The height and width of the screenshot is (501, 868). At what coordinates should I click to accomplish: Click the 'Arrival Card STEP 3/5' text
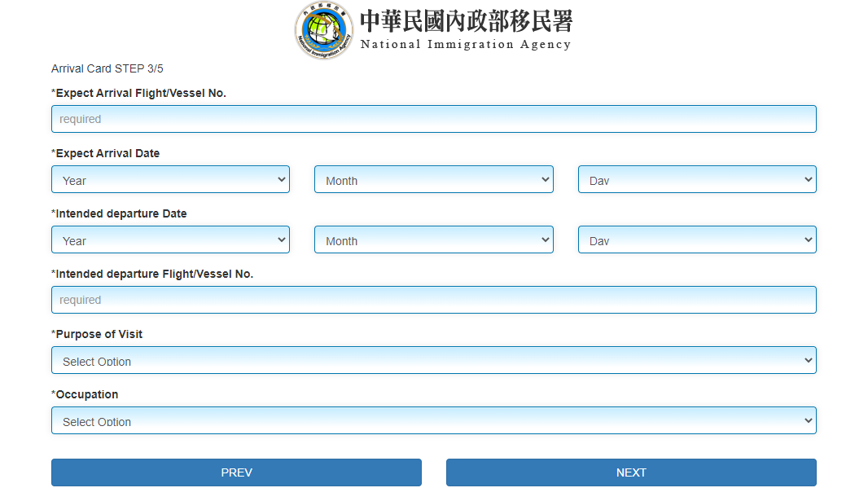pos(107,68)
